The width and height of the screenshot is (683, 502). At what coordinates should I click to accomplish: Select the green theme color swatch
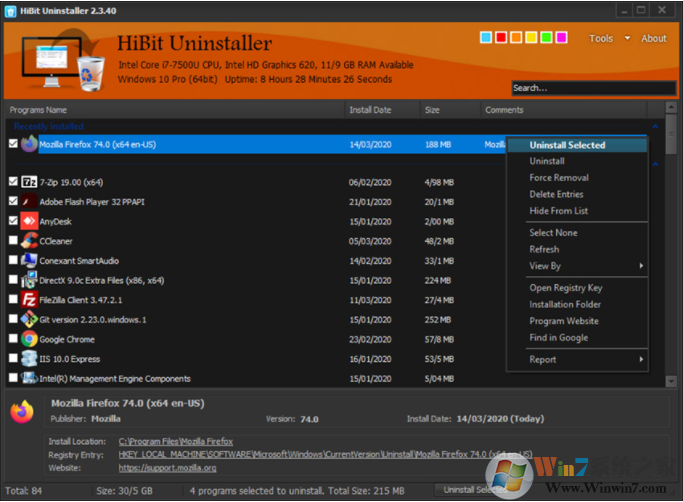point(546,37)
